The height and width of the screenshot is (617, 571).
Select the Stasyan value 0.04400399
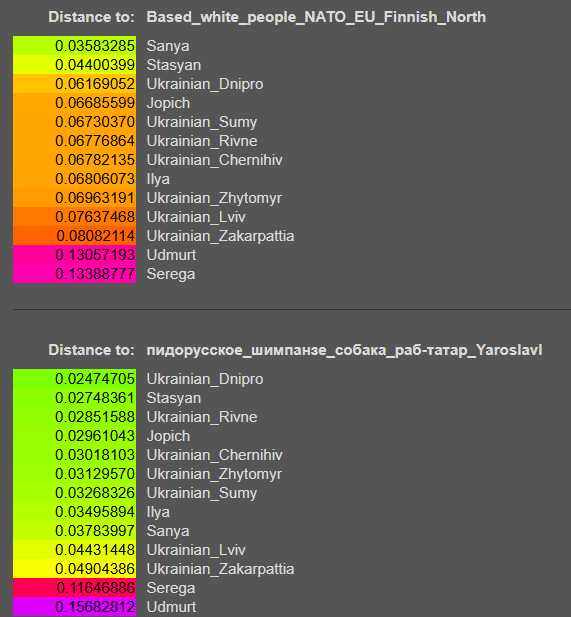coord(74,65)
